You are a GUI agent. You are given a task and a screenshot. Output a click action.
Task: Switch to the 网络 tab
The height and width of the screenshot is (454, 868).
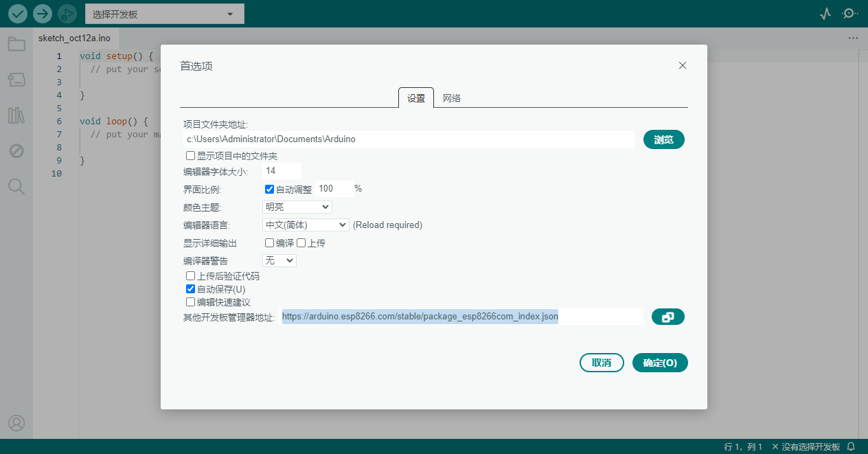[x=451, y=98]
